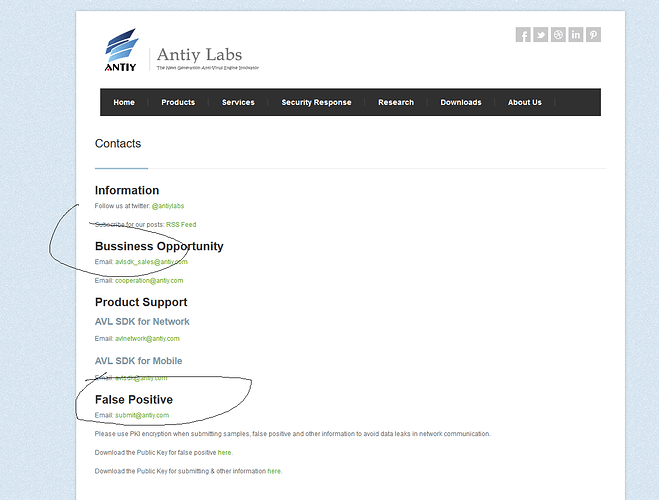Go to Home in navigation bar
The width and height of the screenshot is (659, 500).
click(124, 102)
